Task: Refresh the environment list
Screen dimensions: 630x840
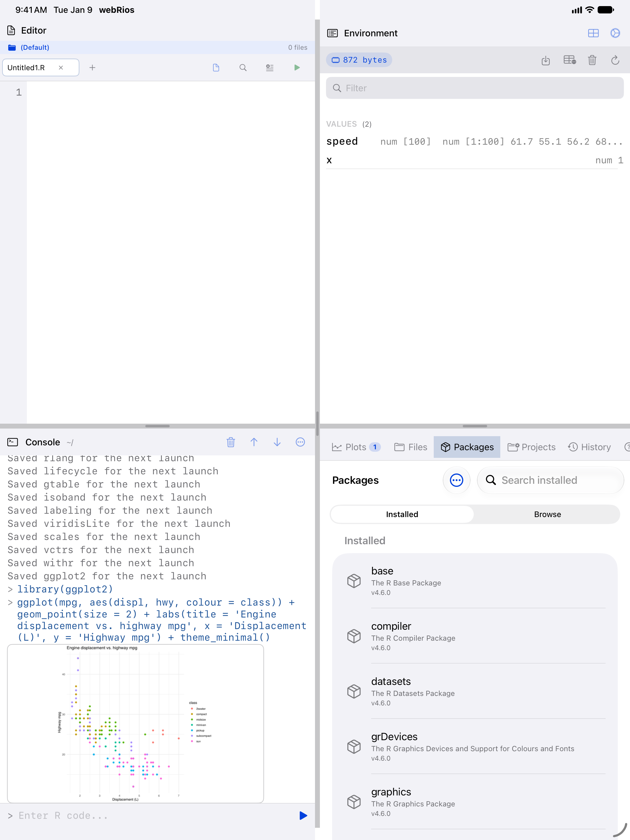Action: pos(615,60)
